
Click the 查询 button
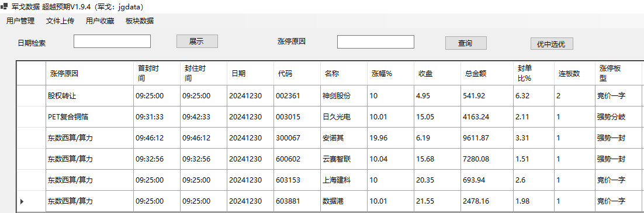tap(466, 43)
